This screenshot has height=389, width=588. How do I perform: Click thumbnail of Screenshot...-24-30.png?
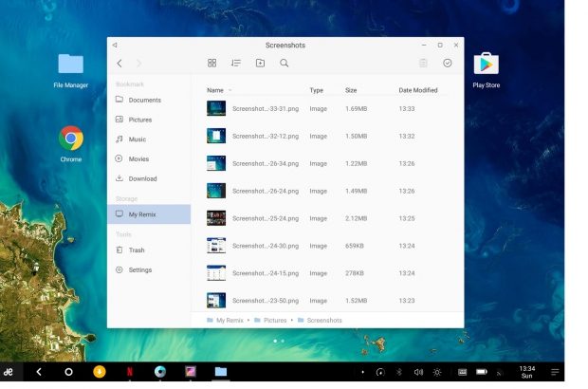[x=216, y=246]
